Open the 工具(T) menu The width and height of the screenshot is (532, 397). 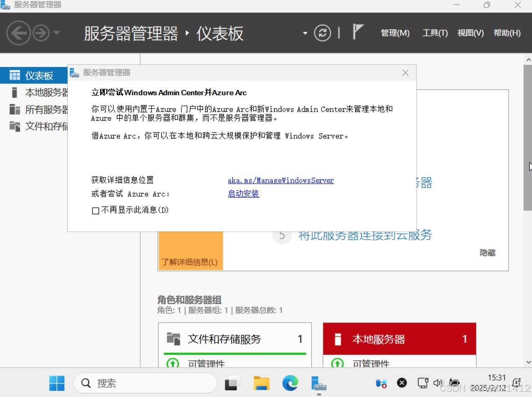point(435,33)
